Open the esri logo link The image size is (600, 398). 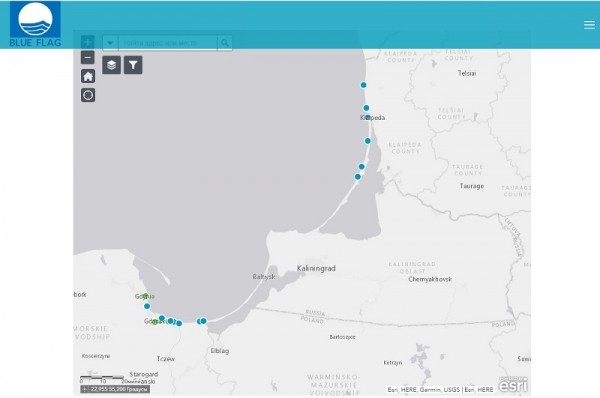pyautogui.click(x=513, y=385)
